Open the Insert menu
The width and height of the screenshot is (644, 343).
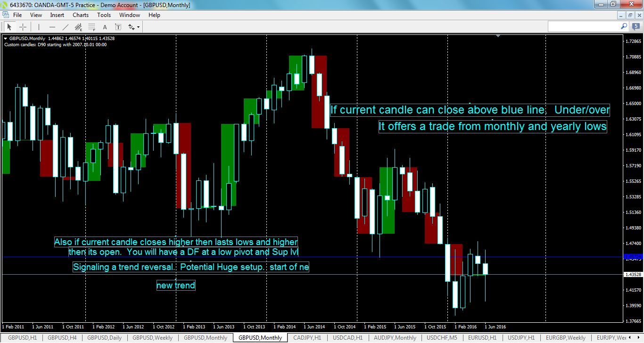pyautogui.click(x=57, y=15)
